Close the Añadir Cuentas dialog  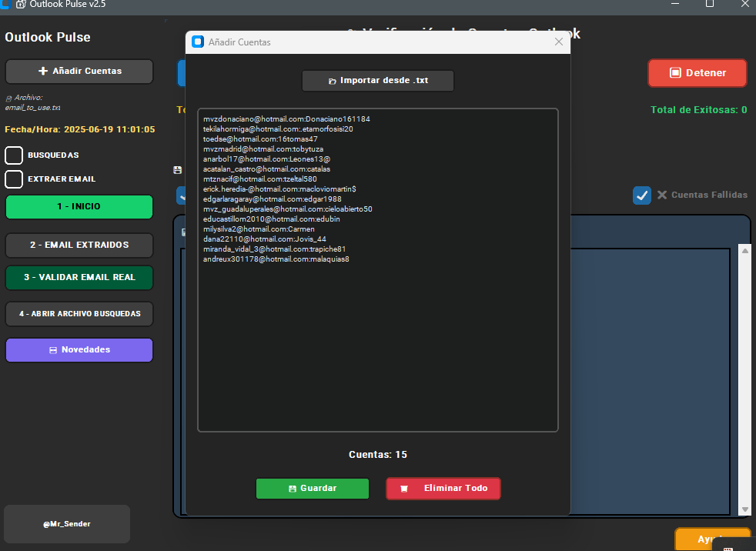click(x=559, y=42)
